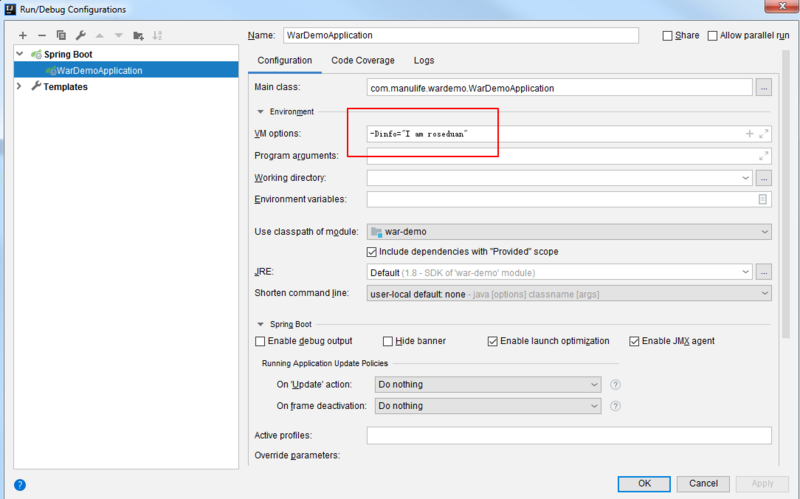800x499 pixels.
Task: Toggle the Share checkbox
Action: point(667,36)
